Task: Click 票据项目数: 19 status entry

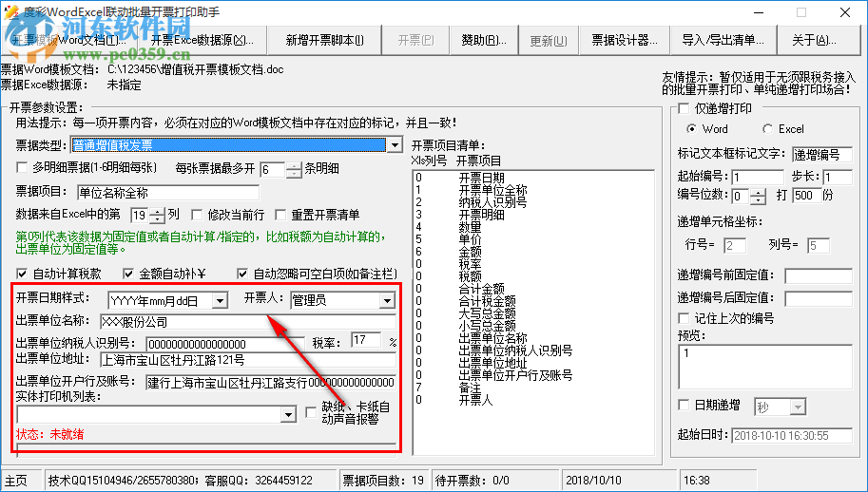Action: (x=383, y=481)
